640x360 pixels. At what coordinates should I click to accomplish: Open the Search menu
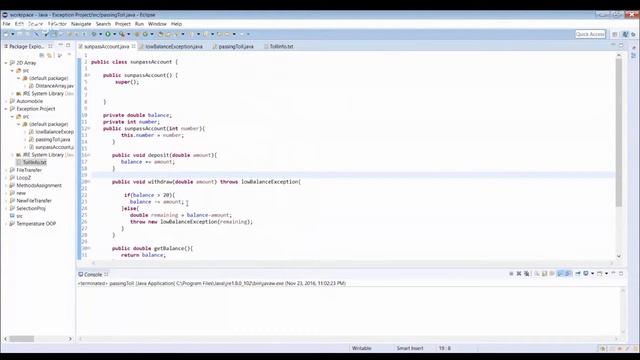(103, 24)
